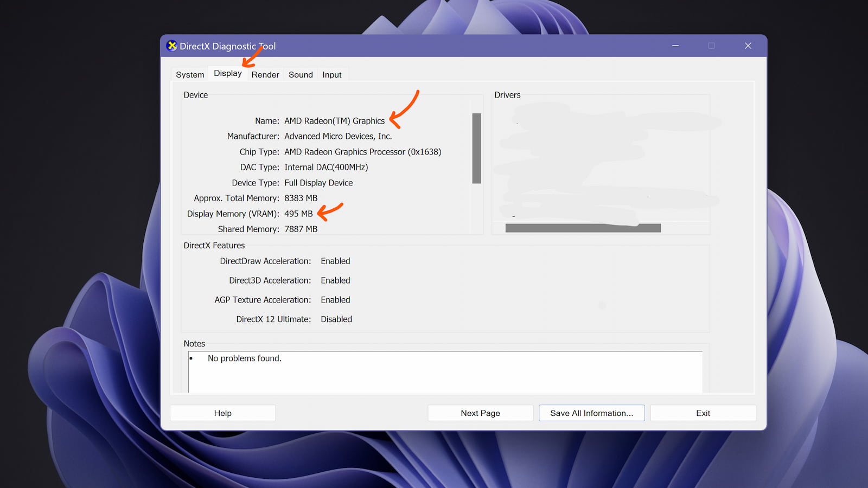
Task: Click the Device section vertical scrollbar
Action: (x=476, y=148)
